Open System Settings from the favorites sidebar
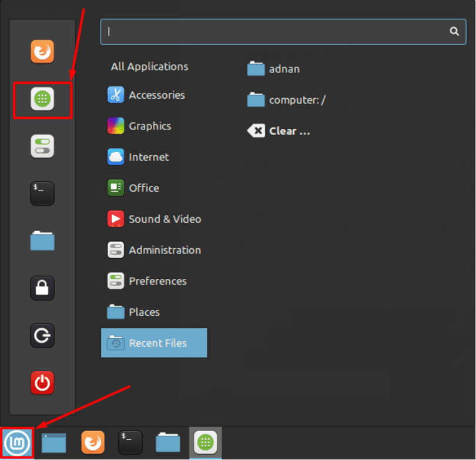This screenshot has width=476, height=460. pos(42,146)
